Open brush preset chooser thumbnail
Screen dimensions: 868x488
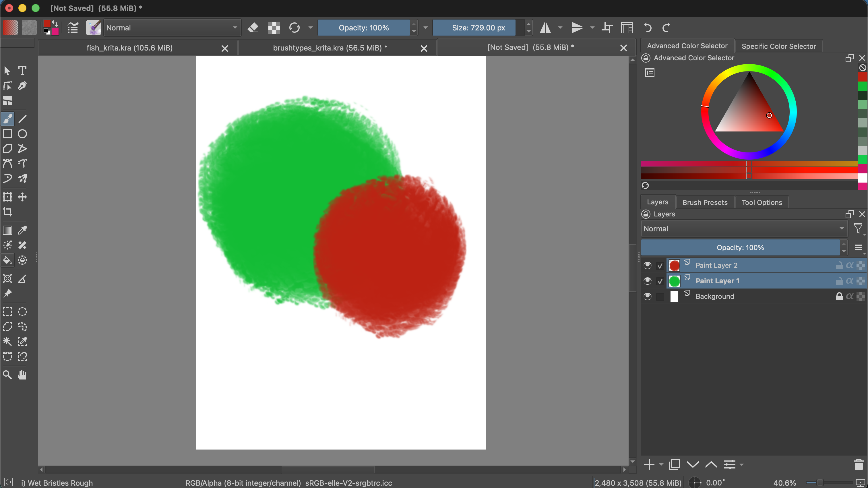93,28
